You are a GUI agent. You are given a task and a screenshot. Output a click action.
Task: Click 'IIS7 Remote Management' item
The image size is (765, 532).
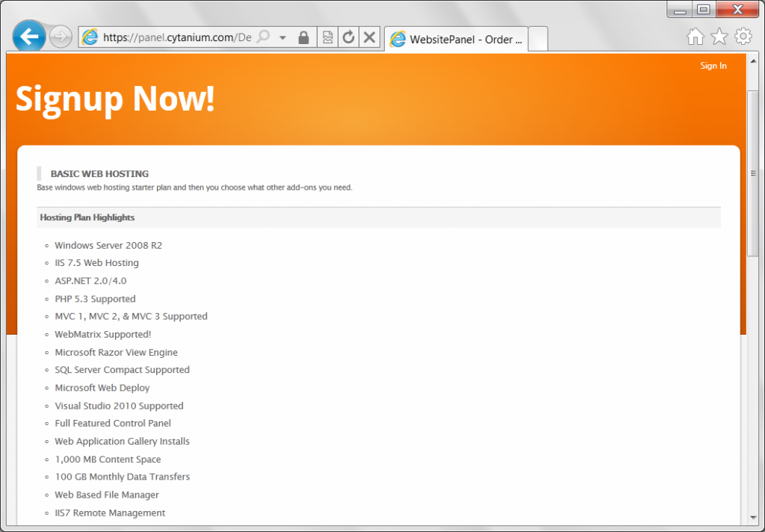point(110,513)
